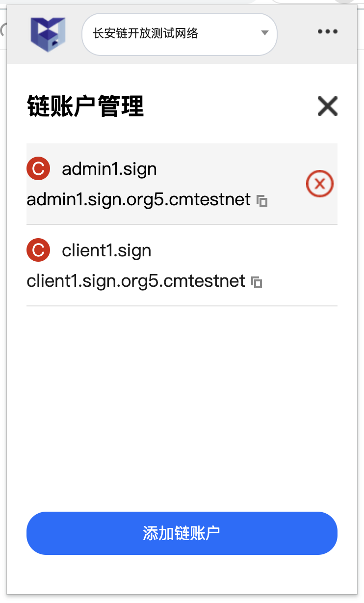Copy the admin1.sign.org5.cmtestnet address
Image resolution: width=364 pixels, height=603 pixels.
262,200
